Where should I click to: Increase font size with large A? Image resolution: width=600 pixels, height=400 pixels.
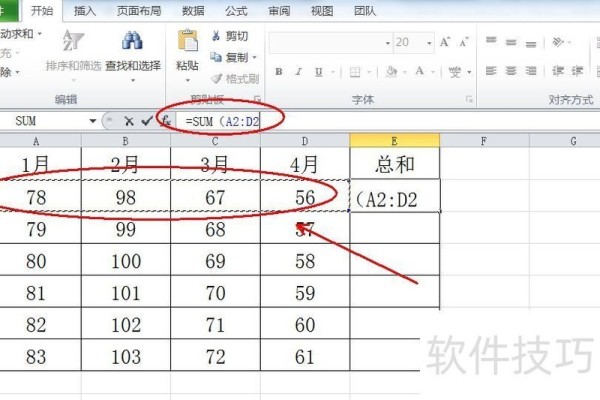pyautogui.click(x=445, y=42)
